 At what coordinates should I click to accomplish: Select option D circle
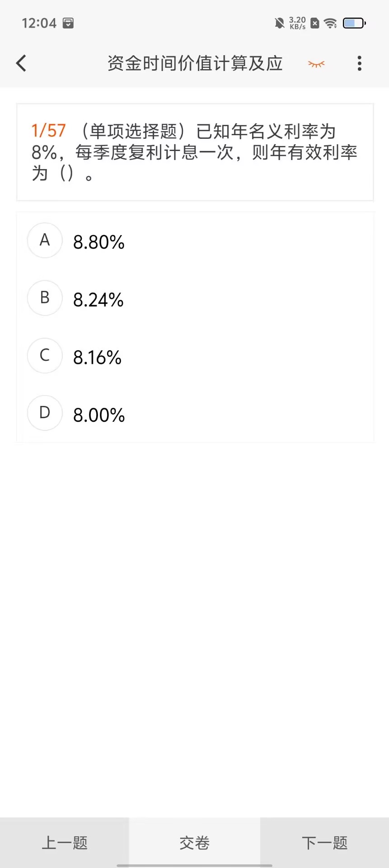[45, 413]
